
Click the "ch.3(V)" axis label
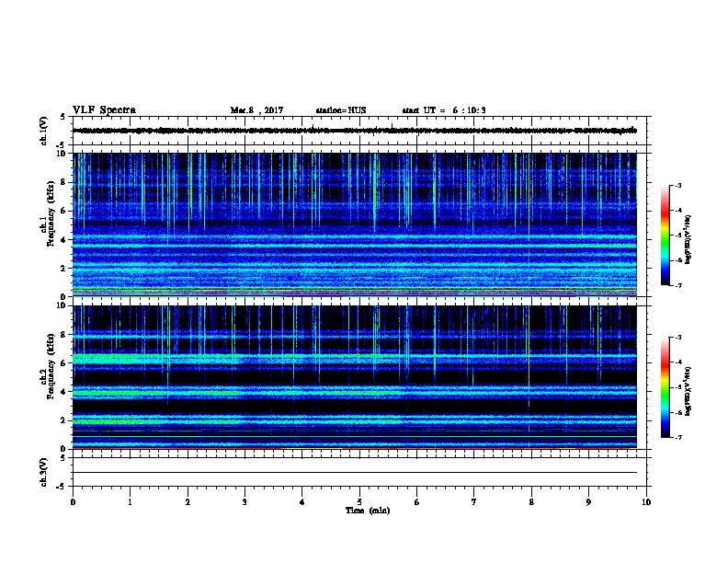(x=43, y=472)
